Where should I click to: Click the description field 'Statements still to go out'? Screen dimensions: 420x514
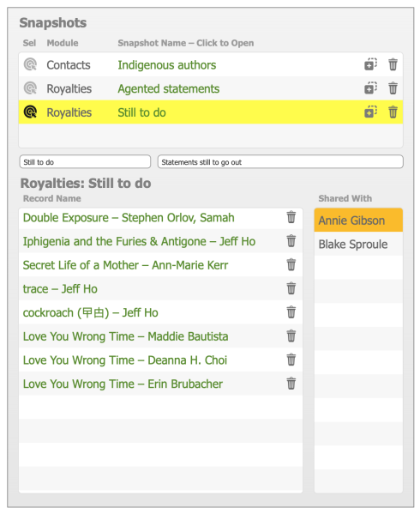280,162
